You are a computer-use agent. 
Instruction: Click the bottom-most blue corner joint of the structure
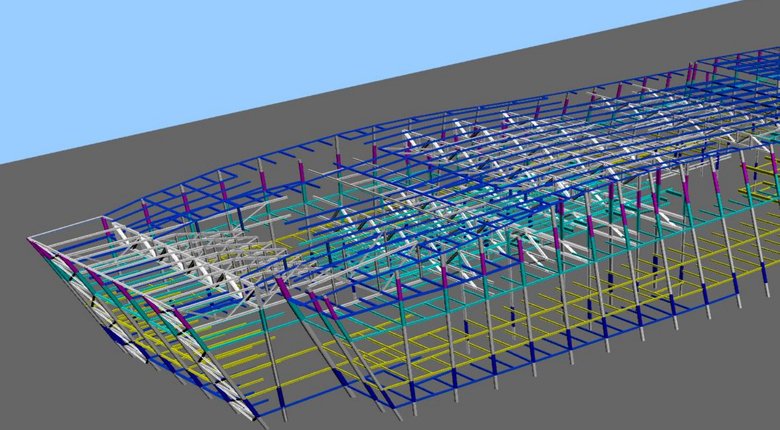point(254,415)
